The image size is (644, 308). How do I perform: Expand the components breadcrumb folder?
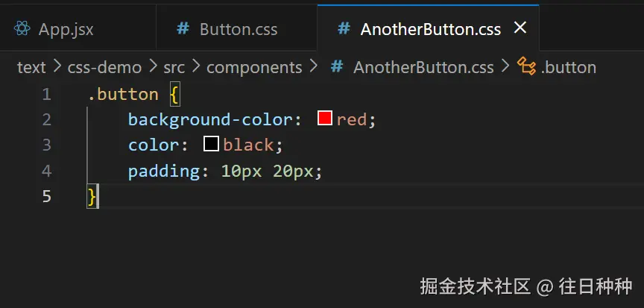pyautogui.click(x=254, y=67)
